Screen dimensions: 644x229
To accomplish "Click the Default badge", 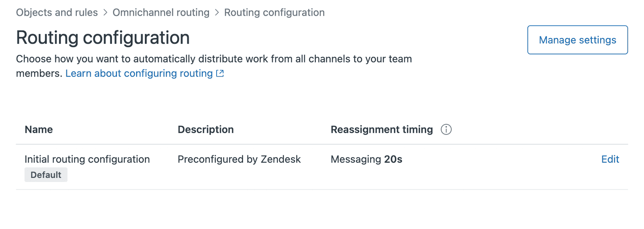I will [46, 175].
